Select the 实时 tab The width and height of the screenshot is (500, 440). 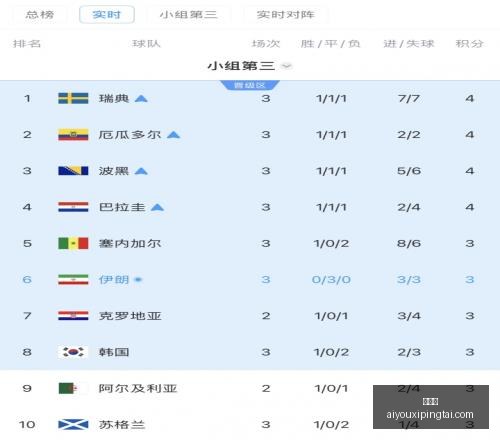point(107,15)
